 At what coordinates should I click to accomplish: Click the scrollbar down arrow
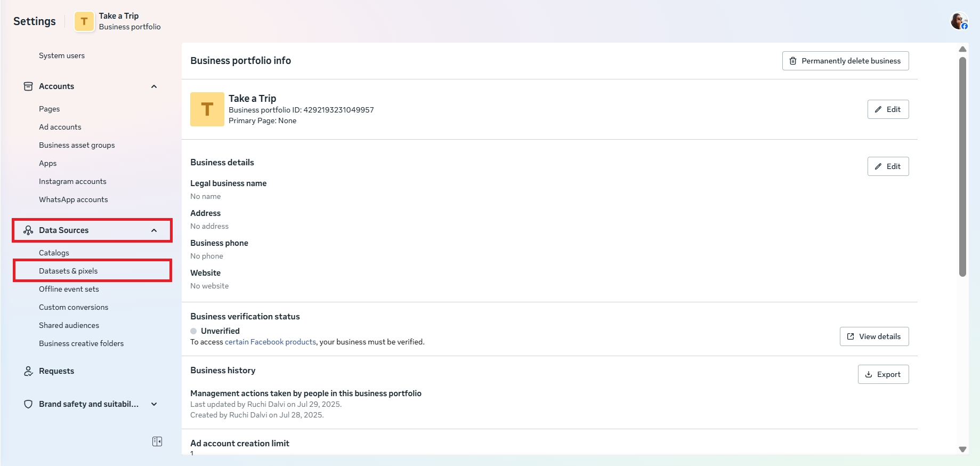962,449
